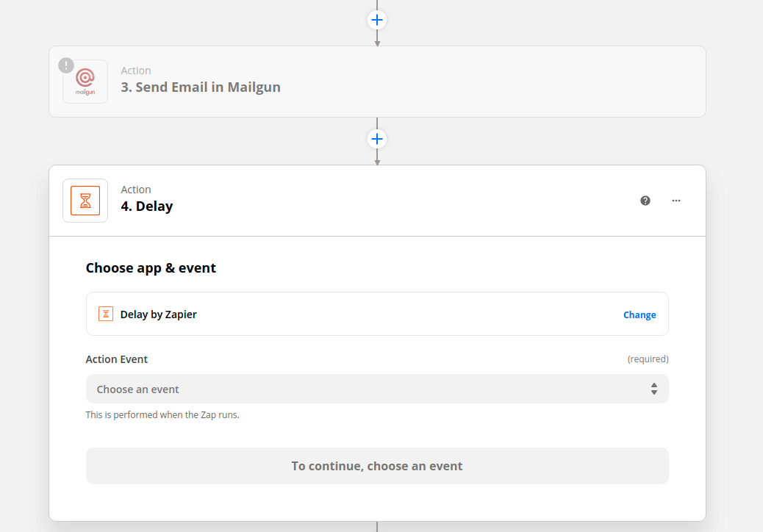763x532 pixels.
Task: Open the help question mark icon
Action: click(x=645, y=200)
